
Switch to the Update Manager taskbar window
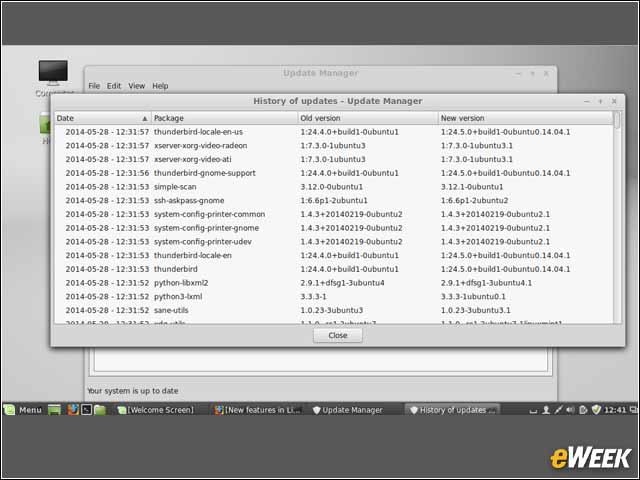coord(348,410)
